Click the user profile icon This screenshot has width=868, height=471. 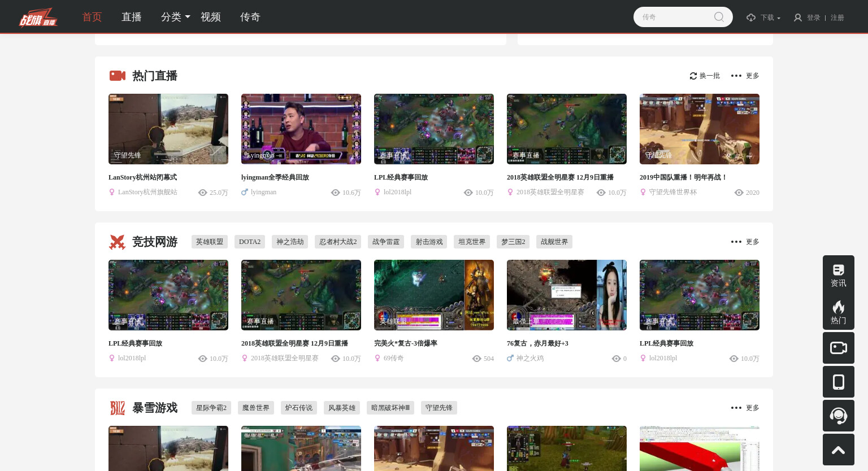click(x=798, y=18)
